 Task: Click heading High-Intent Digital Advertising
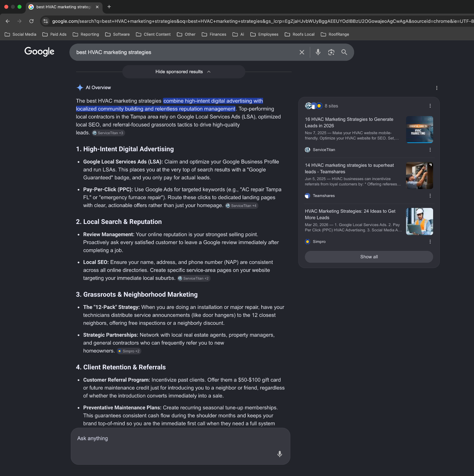point(125,149)
